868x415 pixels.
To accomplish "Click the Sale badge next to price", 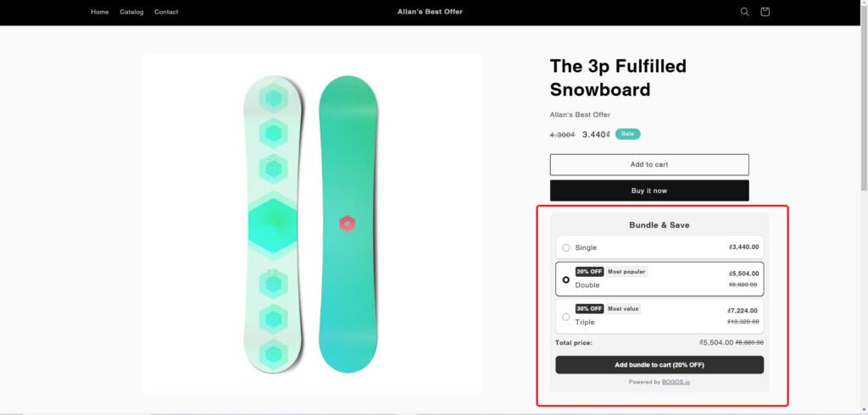I will pos(627,134).
